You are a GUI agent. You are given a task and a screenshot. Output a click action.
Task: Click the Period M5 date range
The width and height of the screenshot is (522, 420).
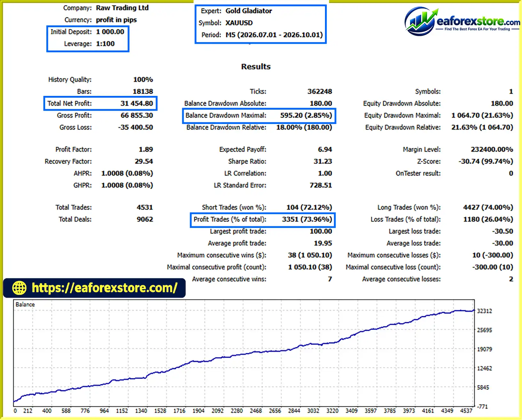click(274, 35)
